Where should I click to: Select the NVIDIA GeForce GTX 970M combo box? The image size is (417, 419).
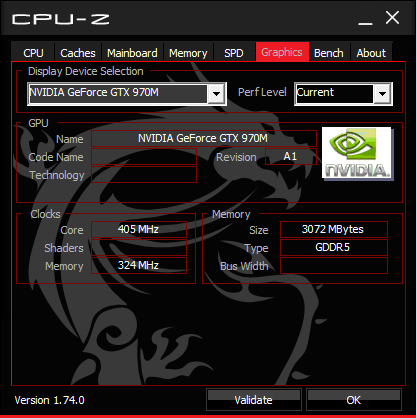[x=127, y=94]
